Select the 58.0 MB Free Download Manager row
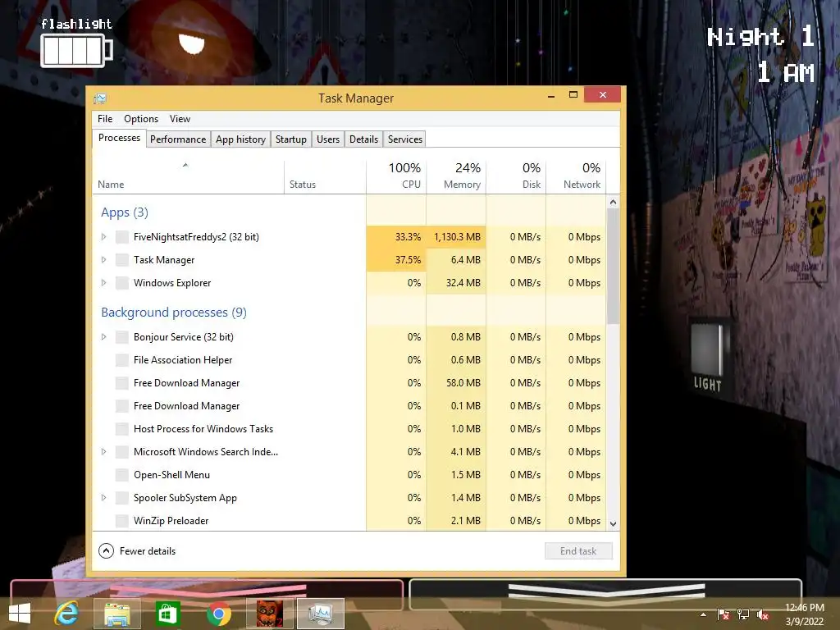Image resolution: width=840 pixels, height=630 pixels. pos(349,383)
